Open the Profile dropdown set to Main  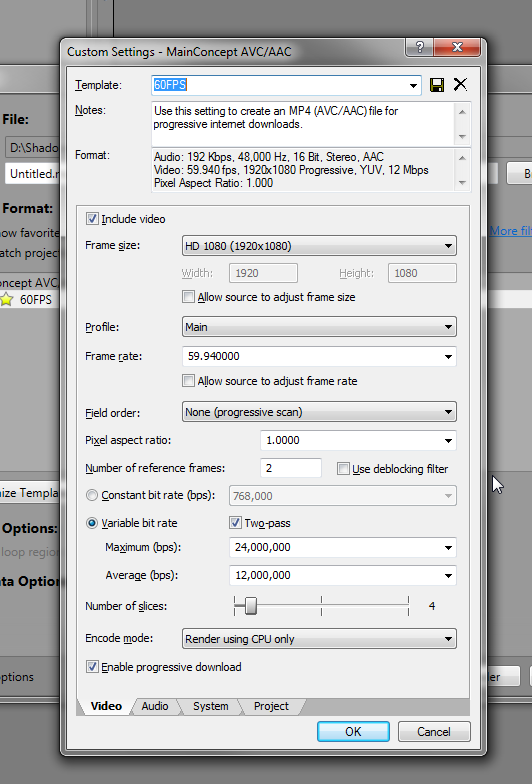click(319, 327)
